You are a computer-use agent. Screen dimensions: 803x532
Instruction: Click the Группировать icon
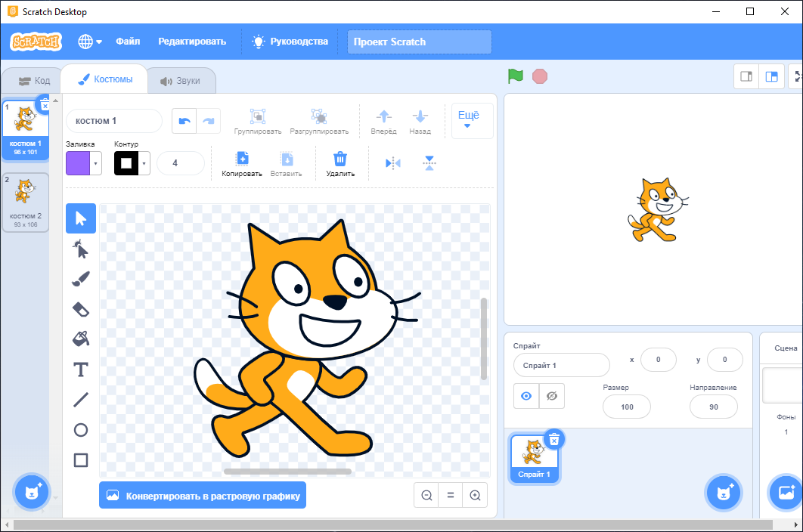[258, 116]
